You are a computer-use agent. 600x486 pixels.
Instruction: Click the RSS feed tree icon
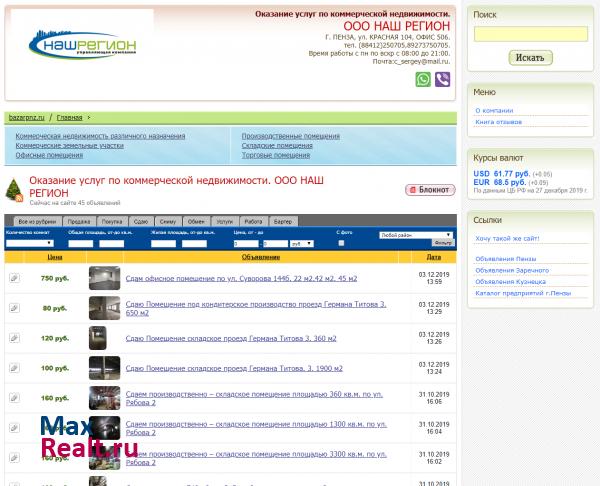[x=15, y=190]
